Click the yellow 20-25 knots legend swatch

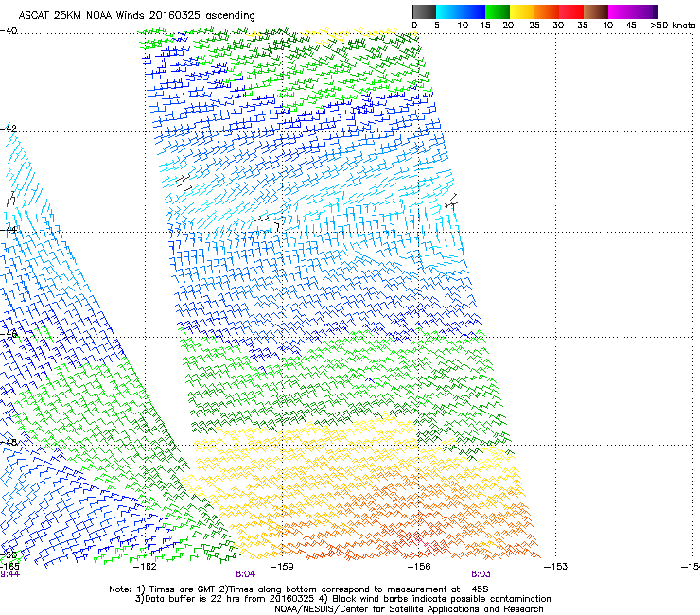tap(522, 11)
